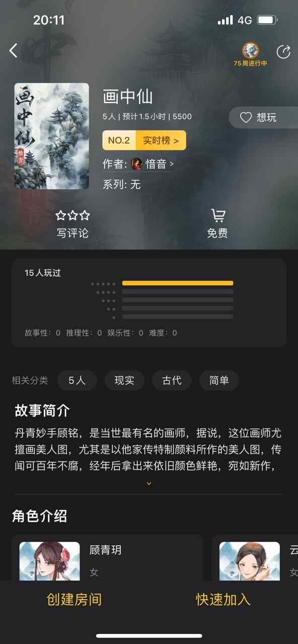Tap the 创建房间 button
The height and width of the screenshot is (644, 298).
pyautogui.click(x=74, y=599)
